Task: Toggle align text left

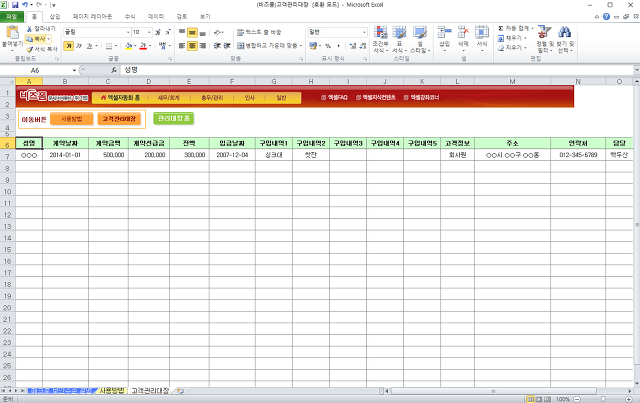Action: [182, 46]
